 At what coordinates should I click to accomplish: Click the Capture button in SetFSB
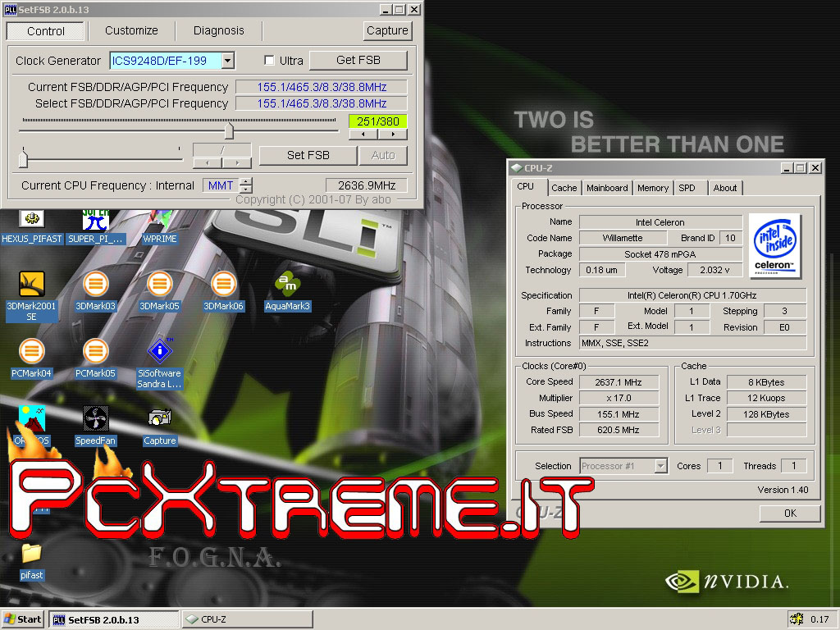(x=387, y=31)
